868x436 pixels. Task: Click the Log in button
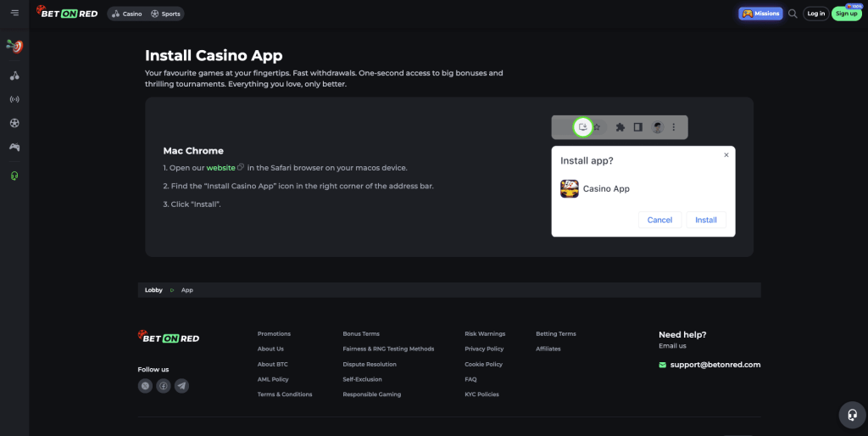(816, 14)
